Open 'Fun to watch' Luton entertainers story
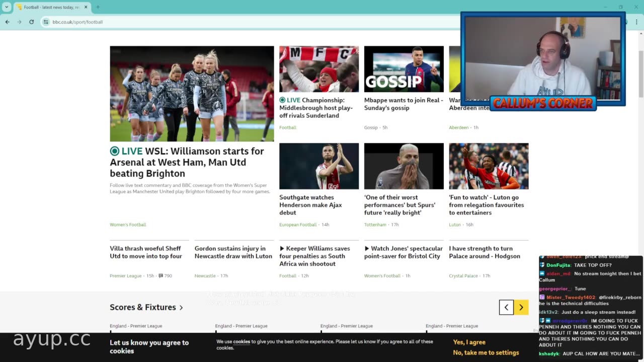644x362 pixels. click(x=487, y=205)
